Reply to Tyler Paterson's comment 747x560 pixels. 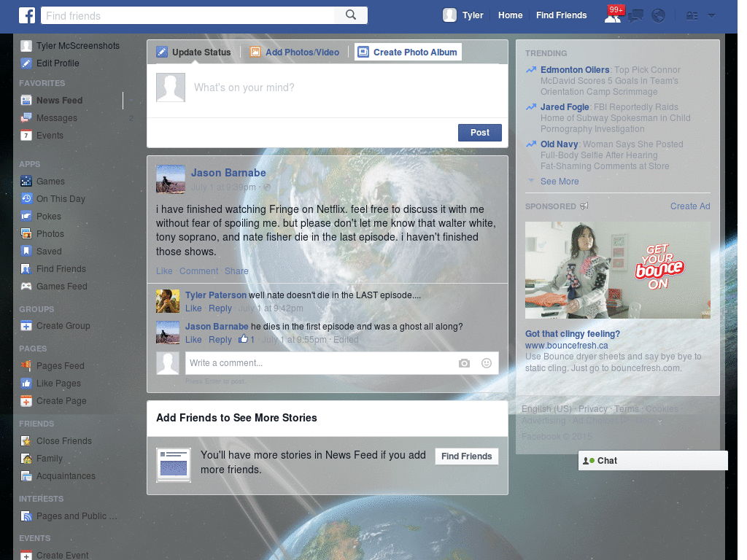220,308
